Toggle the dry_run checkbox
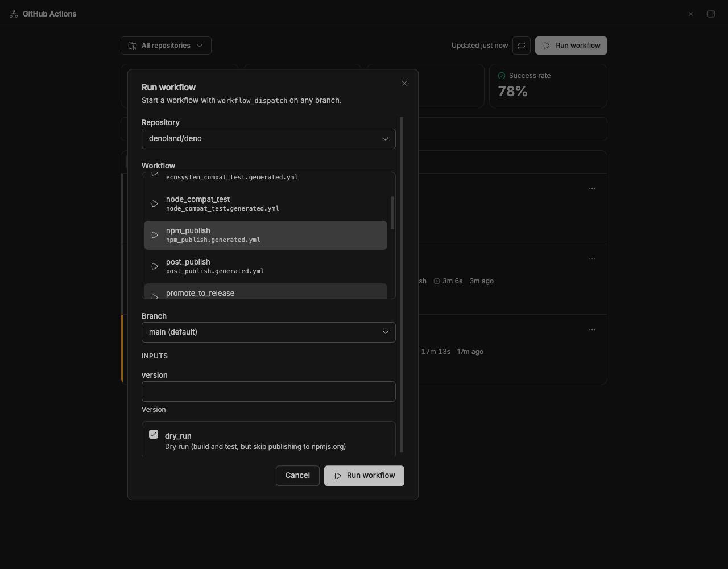 click(154, 434)
